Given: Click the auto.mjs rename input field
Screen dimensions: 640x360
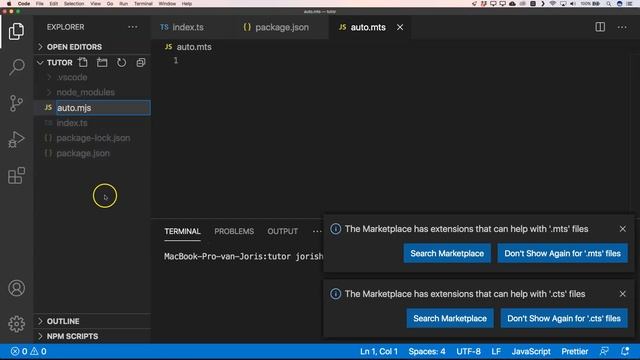Looking at the screenshot, I should (103, 108).
